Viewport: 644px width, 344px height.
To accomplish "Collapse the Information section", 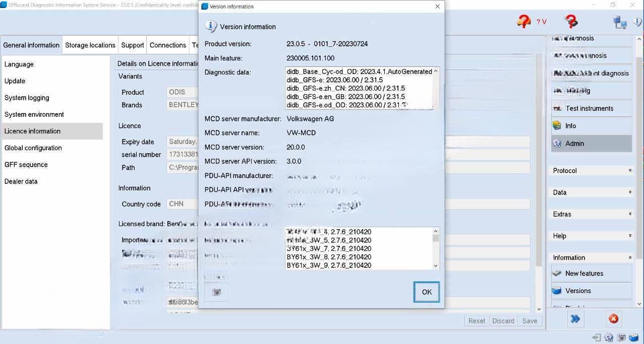I will pos(592,257).
